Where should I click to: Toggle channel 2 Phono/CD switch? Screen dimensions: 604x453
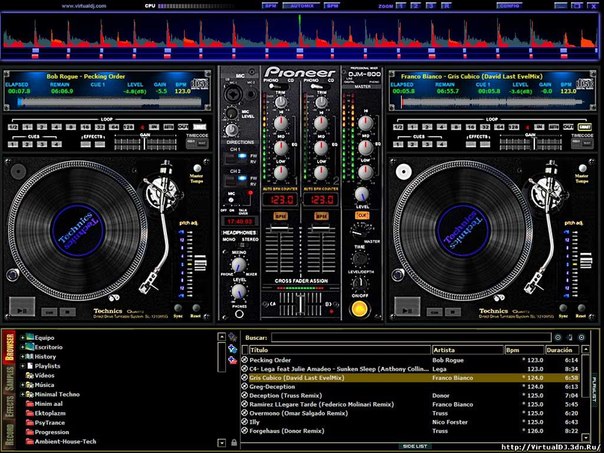(319, 87)
